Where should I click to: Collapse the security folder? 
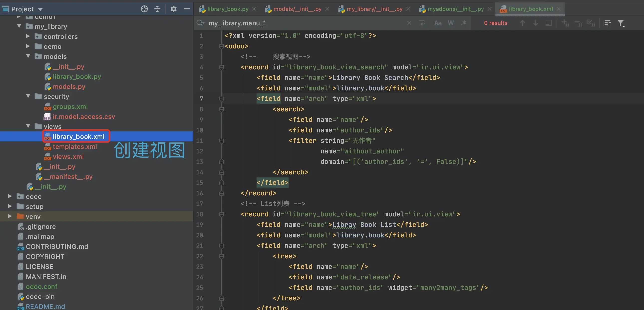[28, 96]
